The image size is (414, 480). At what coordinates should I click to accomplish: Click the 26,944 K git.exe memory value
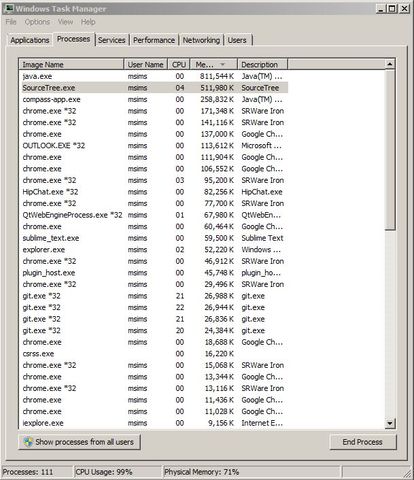tap(219, 307)
